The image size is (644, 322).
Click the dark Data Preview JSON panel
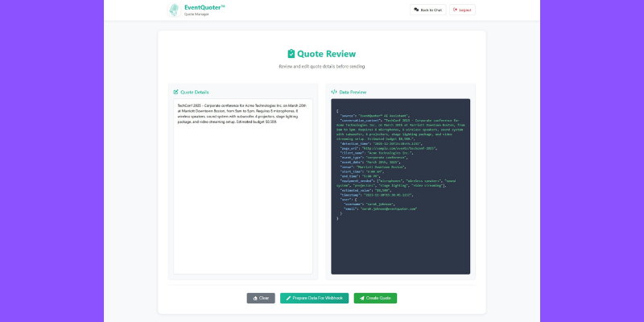[400, 186]
